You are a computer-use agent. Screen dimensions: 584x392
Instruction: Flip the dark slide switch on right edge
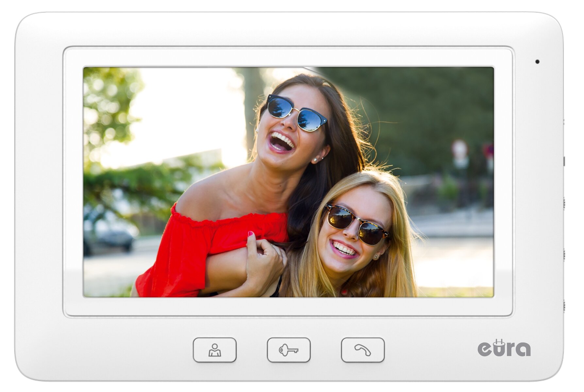(x=564, y=161)
